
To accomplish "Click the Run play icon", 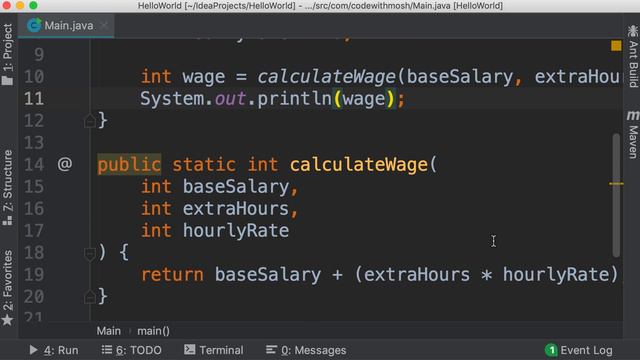I will 33,350.
